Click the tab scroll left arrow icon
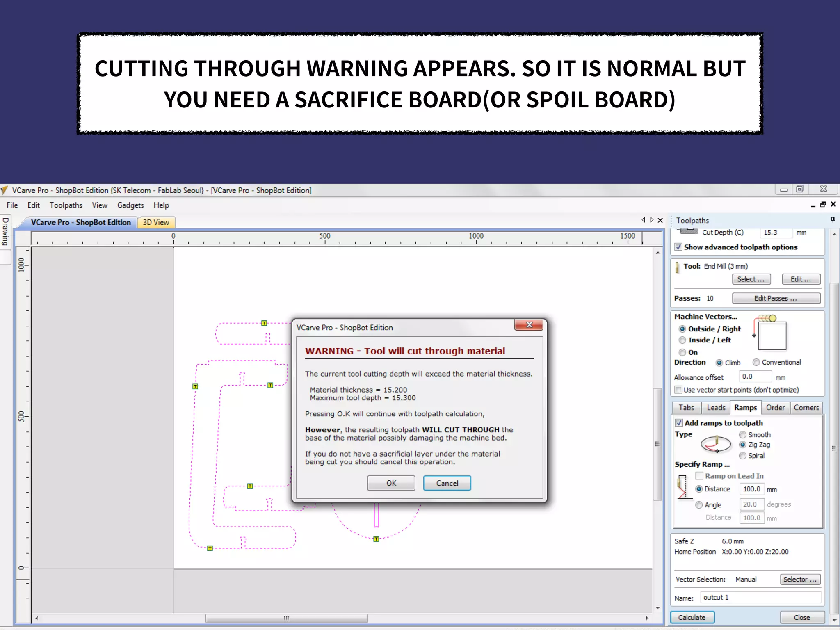The height and width of the screenshot is (630, 840). click(x=643, y=220)
